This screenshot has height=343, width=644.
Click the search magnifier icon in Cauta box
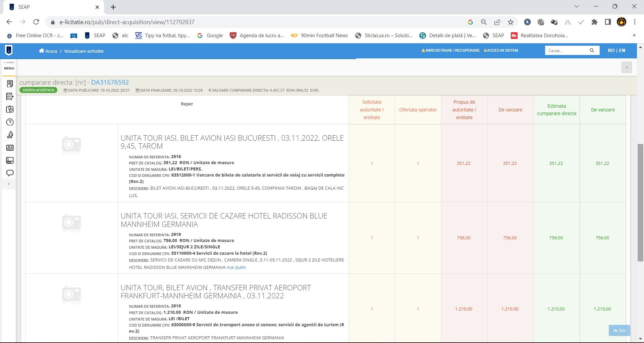pyautogui.click(x=592, y=50)
